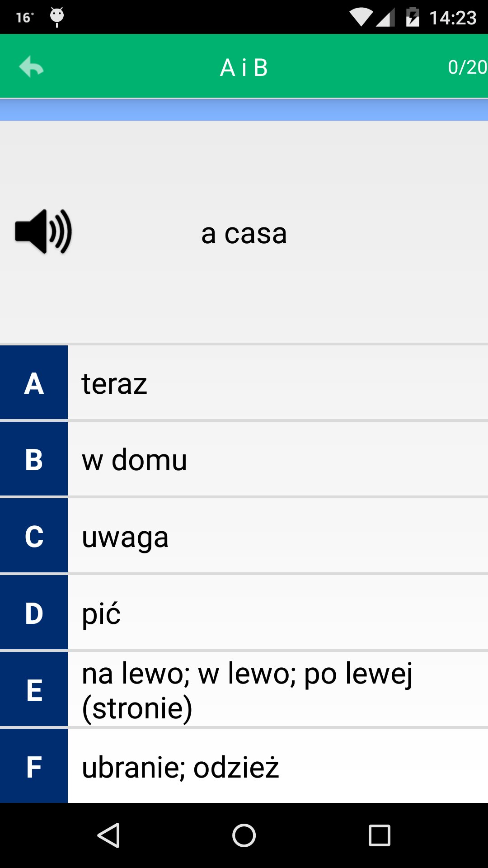
Task: Choose the "uwaga" answer option
Action: (x=125, y=537)
